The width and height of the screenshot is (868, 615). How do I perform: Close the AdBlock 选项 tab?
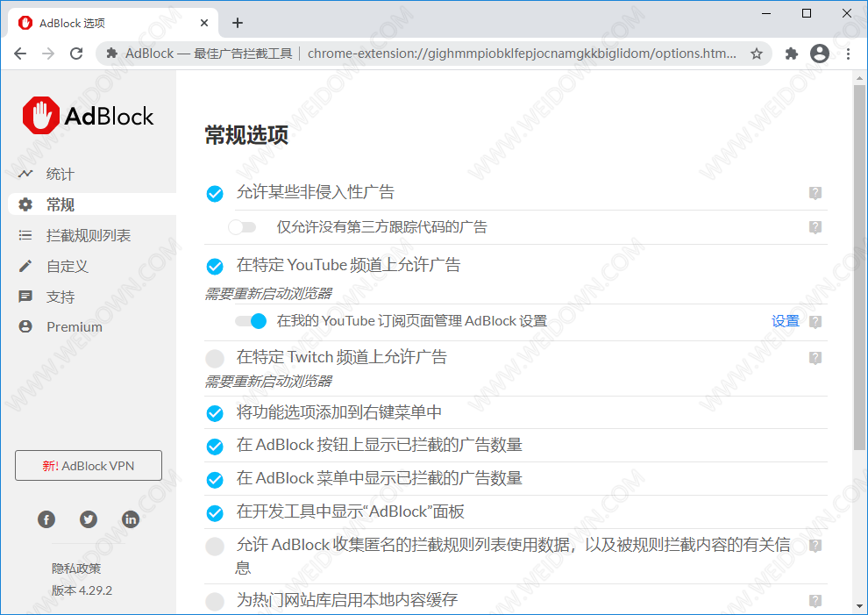[204, 23]
